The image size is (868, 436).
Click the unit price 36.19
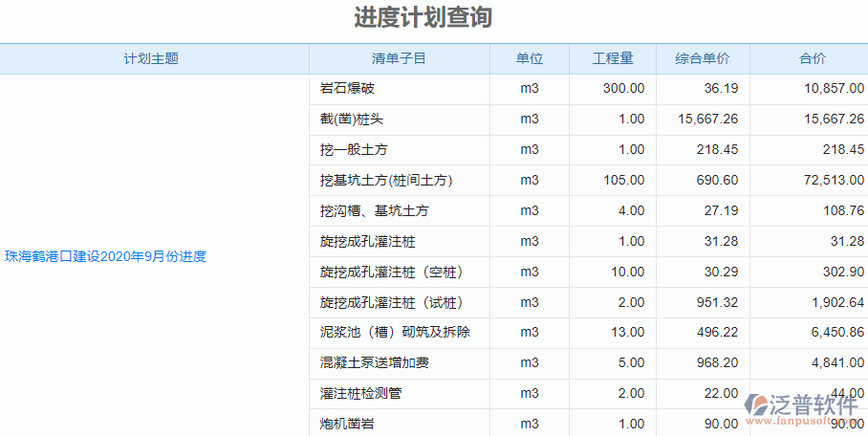point(721,88)
